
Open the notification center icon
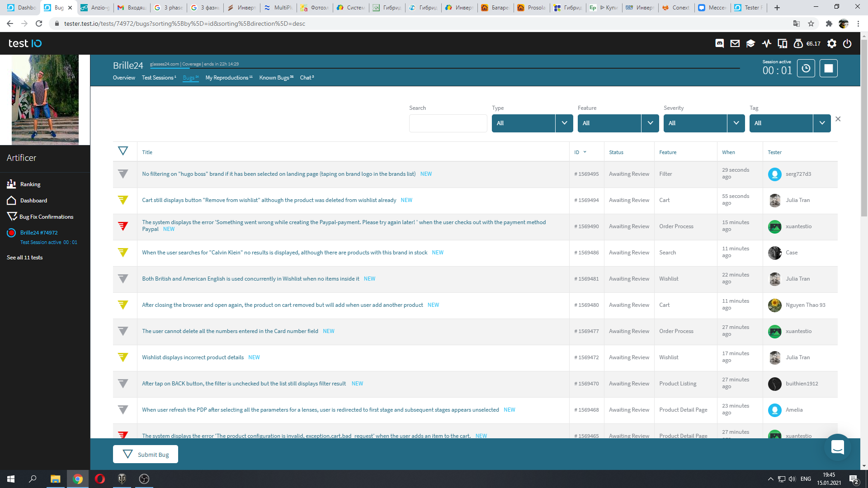pos(854,479)
